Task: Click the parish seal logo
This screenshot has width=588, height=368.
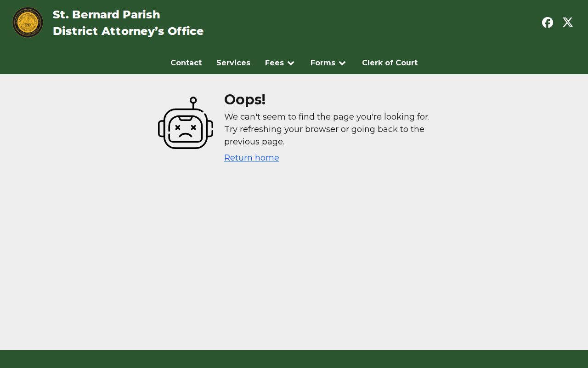Action: click(28, 23)
